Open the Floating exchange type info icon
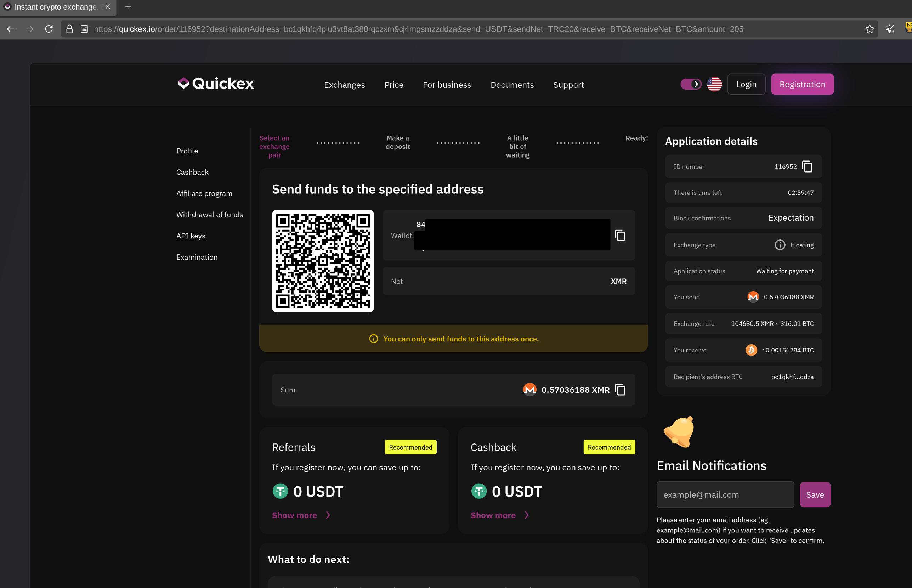Screen dimensions: 912x588 click(780, 245)
